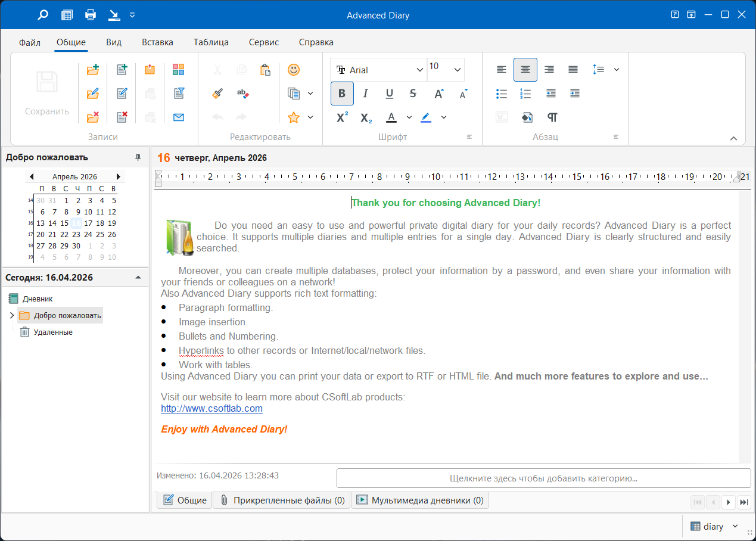Increase the font size
Viewport: 756px width, 541px height.
tap(439, 94)
